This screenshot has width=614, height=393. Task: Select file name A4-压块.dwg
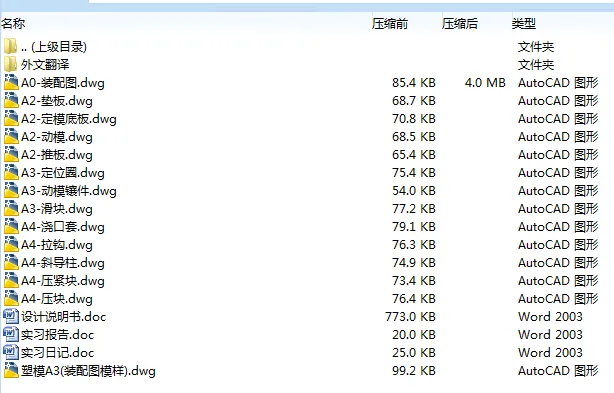click(57, 299)
